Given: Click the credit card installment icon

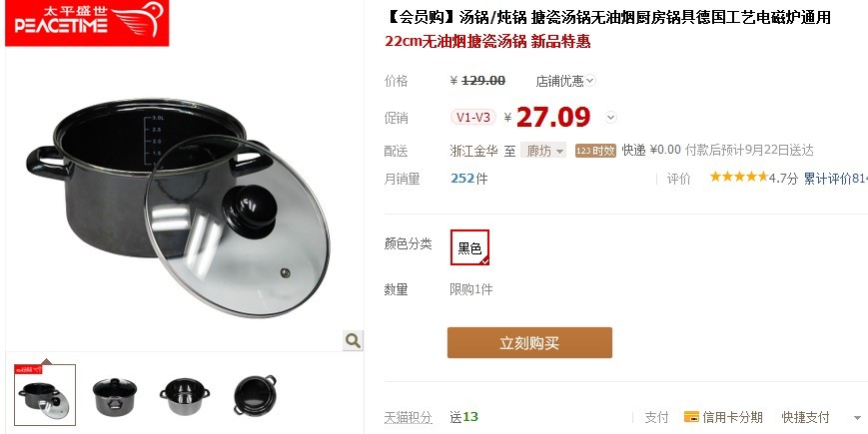Looking at the screenshot, I should tap(691, 417).
